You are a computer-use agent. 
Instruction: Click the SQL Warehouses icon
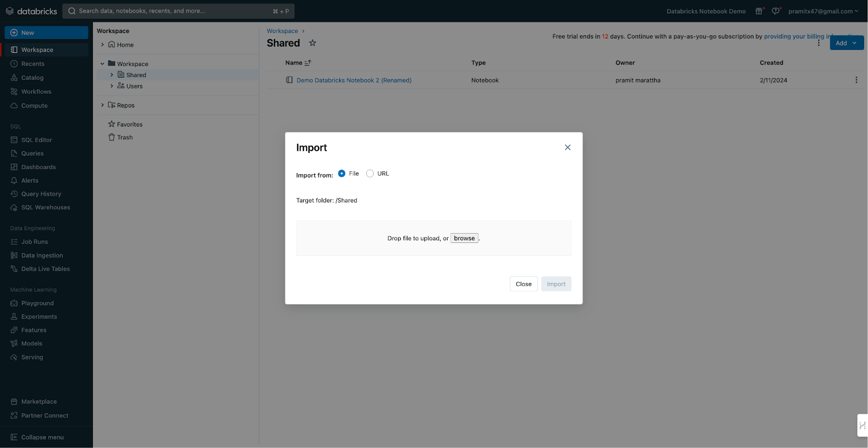click(14, 207)
